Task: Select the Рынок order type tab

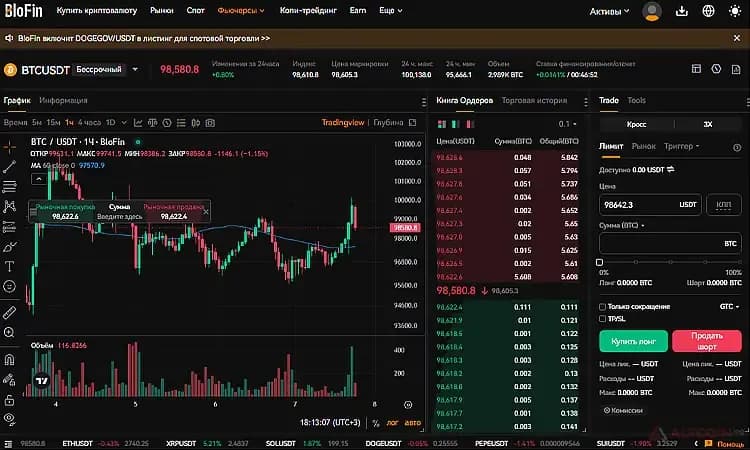Action: coord(643,146)
